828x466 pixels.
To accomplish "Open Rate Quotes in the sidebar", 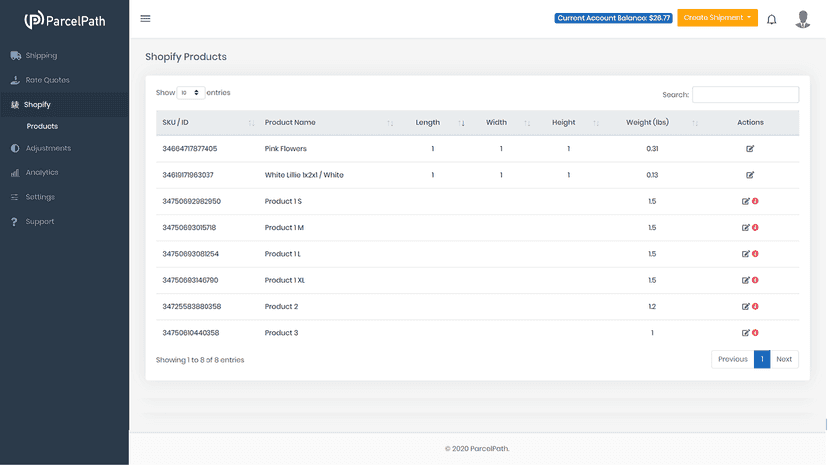I will coord(48,80).
